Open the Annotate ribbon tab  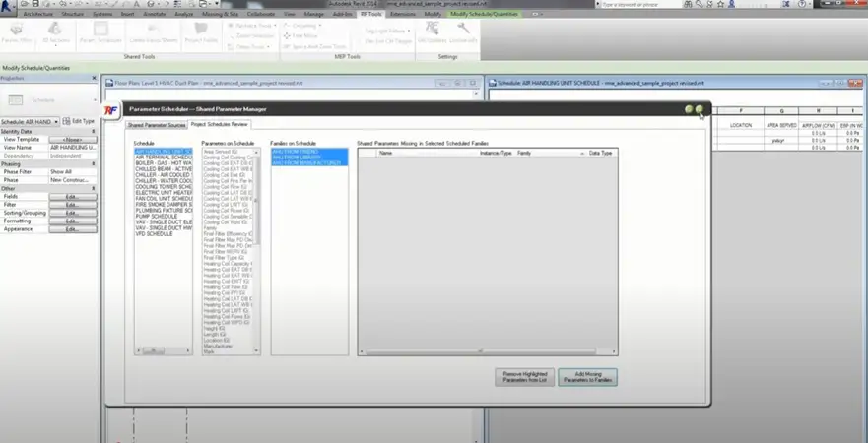154,14
